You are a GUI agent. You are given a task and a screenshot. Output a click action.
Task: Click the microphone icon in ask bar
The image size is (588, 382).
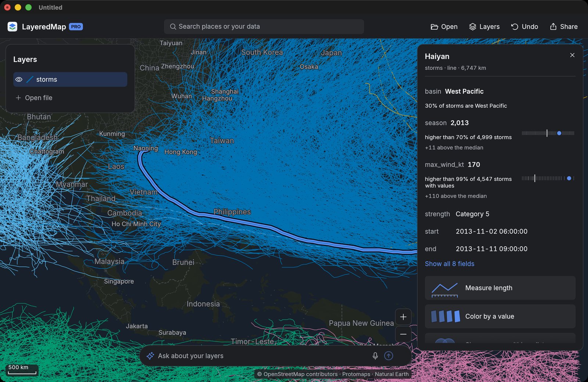pos(375,356)
